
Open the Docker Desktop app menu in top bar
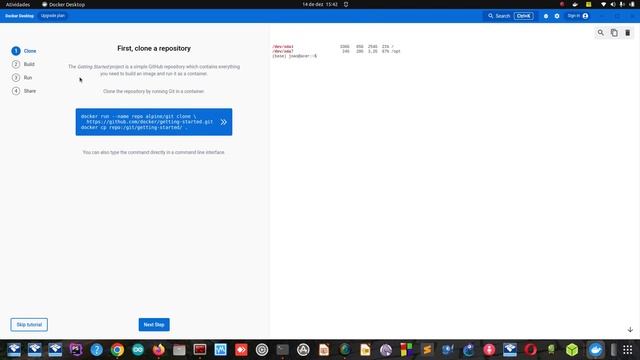click(x=64, y=4)
